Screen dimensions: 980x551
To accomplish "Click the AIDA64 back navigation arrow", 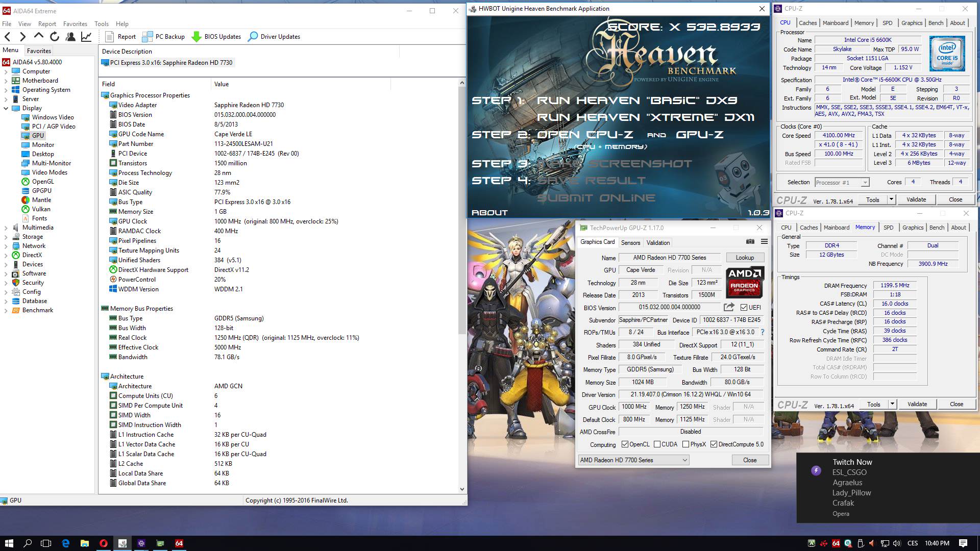I will point(8,36).
